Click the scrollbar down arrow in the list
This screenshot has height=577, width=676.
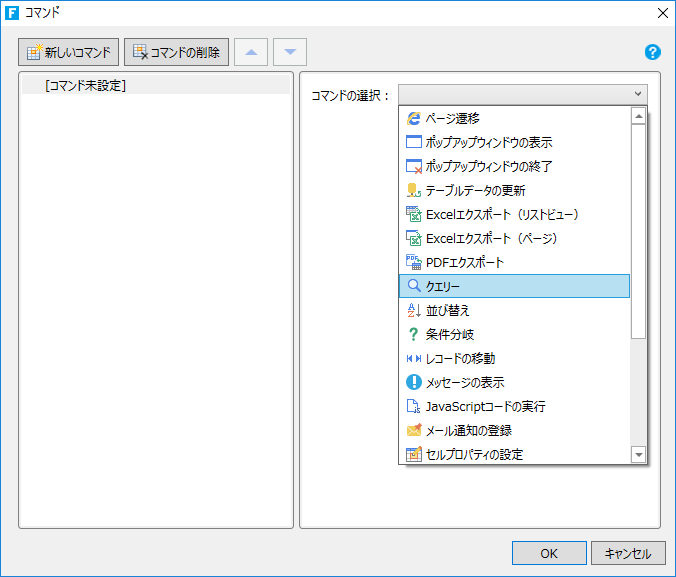[x=638, y=454]
